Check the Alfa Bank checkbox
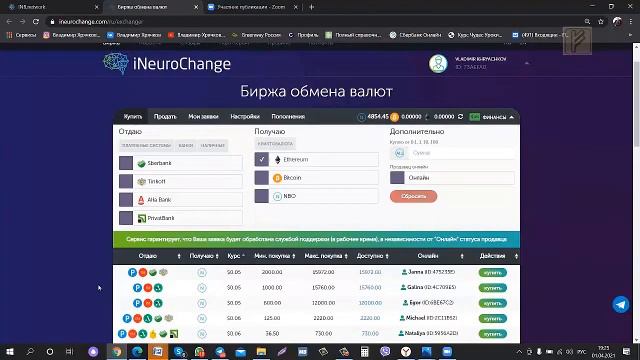The image size is (640, 360). pos(126,200)
